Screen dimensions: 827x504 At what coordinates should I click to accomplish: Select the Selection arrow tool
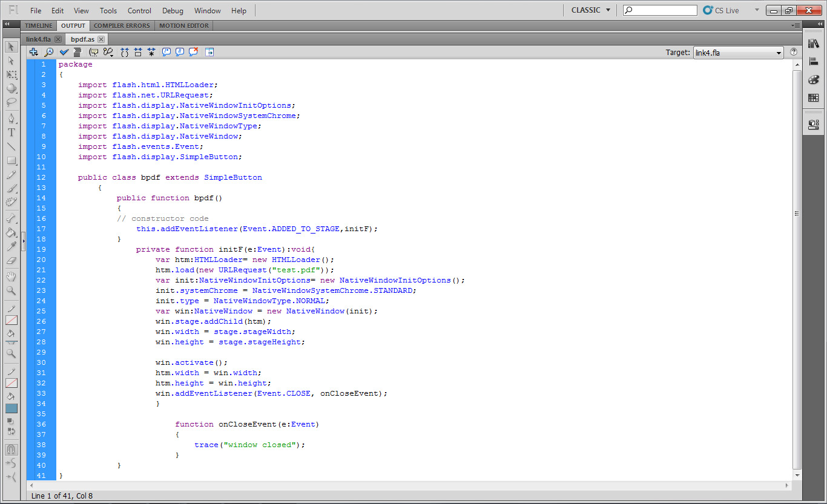pyautogui.click(x=11, y=47)
